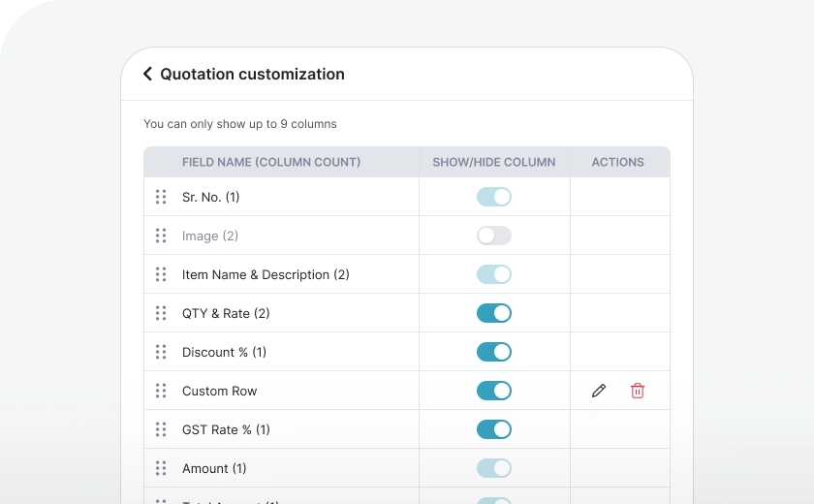
Task: Select the QTY & Rate row drag handle
Action: (x=161, y=313)
